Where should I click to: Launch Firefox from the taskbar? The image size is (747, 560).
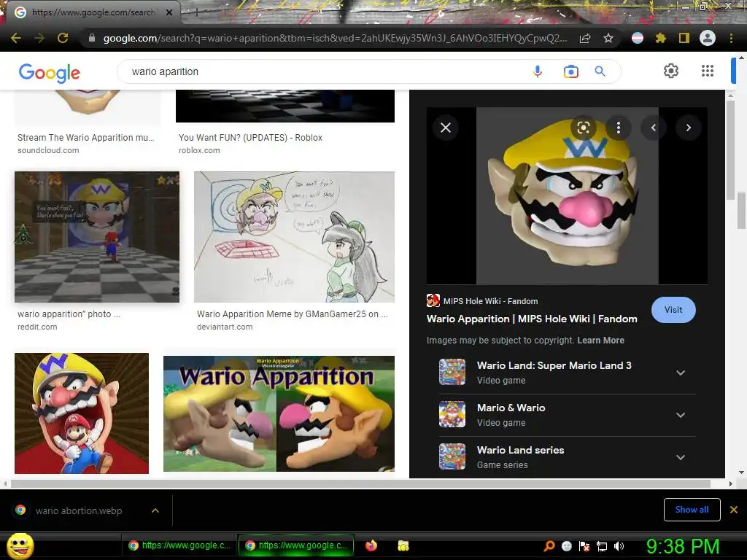[x=371, y=545]
